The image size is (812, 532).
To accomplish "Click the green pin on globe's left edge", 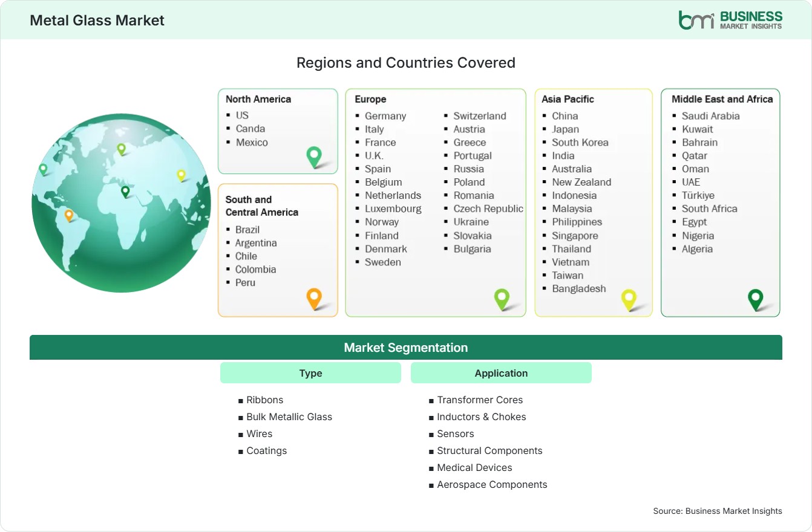I will pyautogui.click(x=43, y=169).
